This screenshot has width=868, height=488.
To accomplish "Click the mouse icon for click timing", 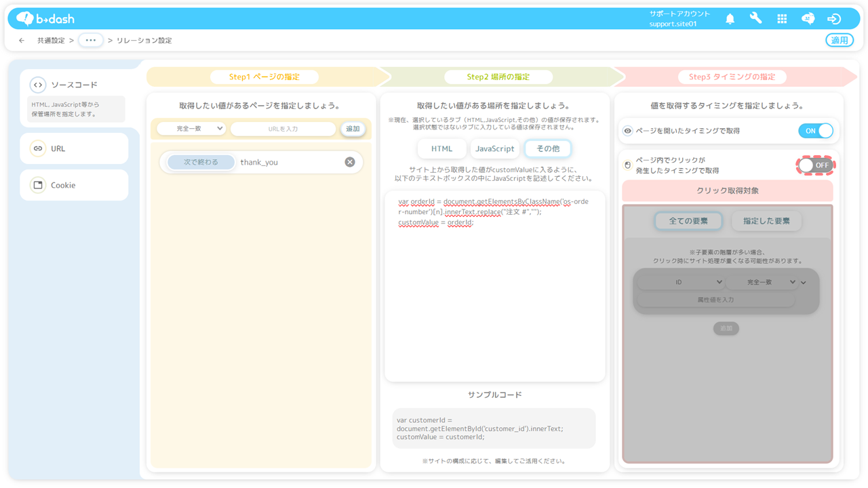I will click(x=628, y=165).
